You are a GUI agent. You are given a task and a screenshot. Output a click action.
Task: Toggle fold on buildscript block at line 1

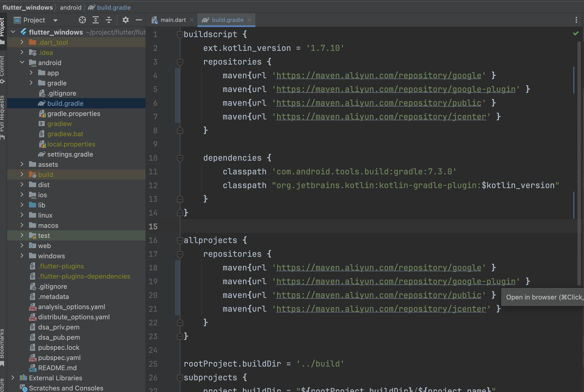180,34
